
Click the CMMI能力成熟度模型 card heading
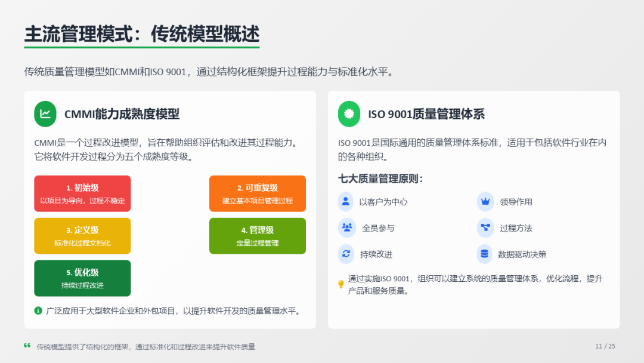122,114
